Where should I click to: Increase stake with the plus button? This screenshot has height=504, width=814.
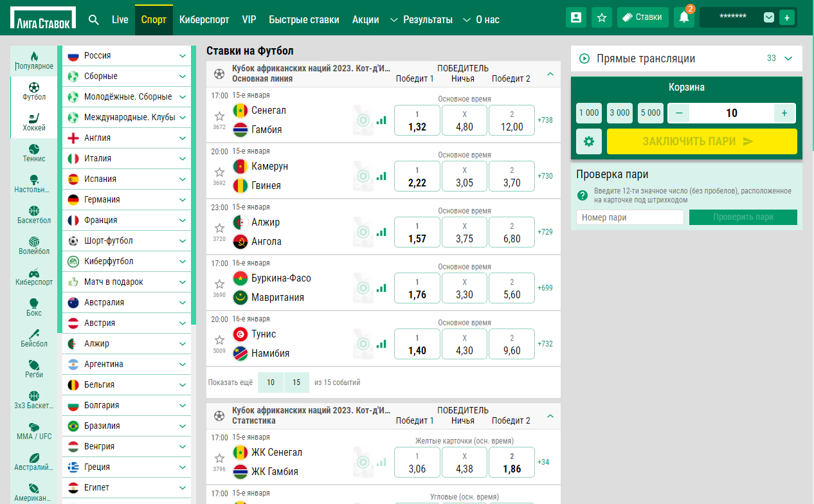(x=784, y=113)
